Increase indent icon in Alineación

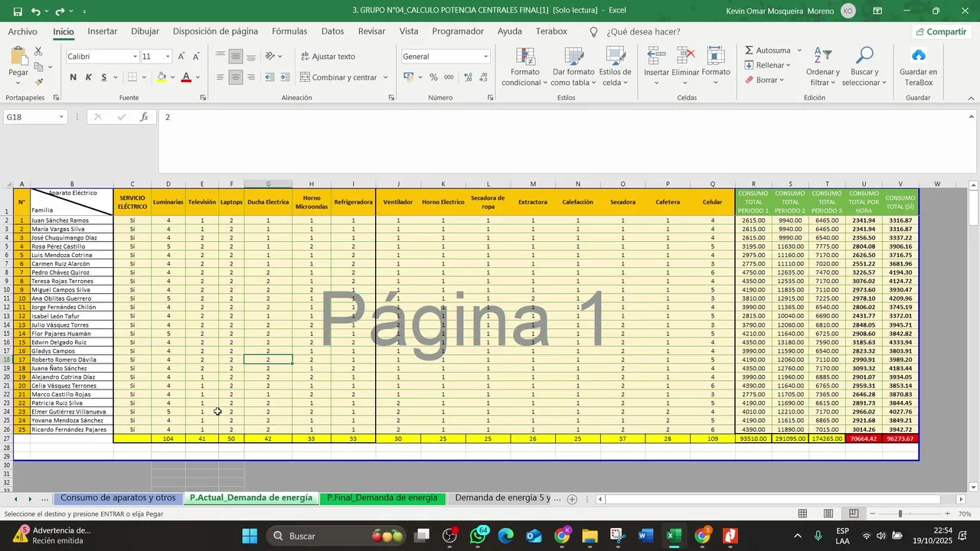tap(286, 77)
